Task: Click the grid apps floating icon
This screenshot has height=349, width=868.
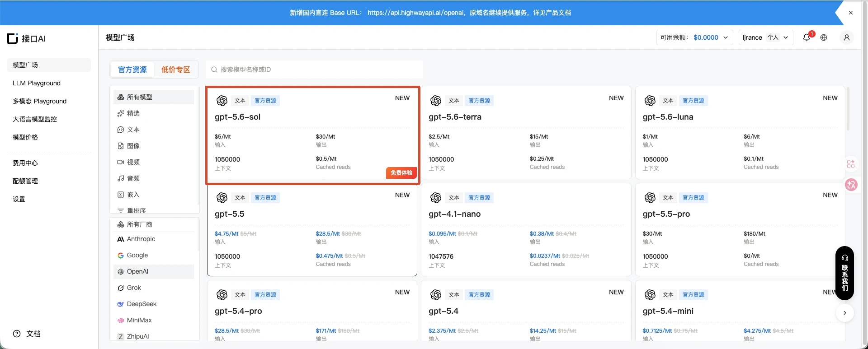Action: [x=851, y=163]
